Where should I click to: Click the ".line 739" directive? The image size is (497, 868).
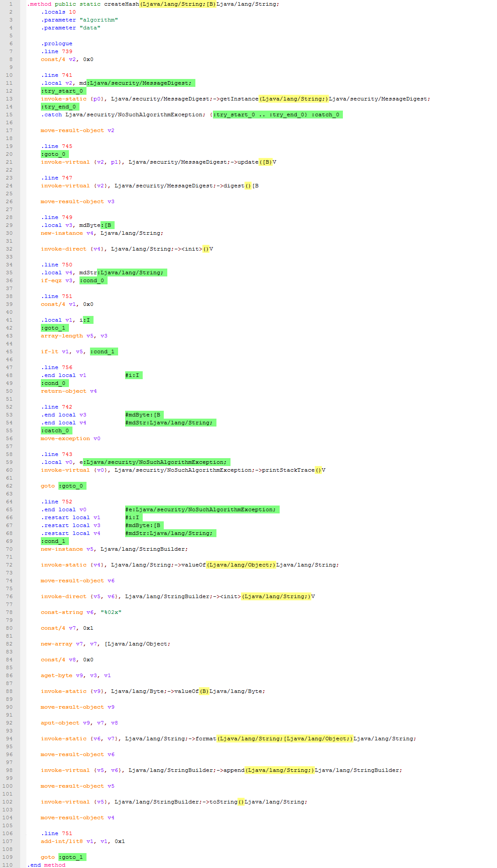[x=57, y=51]
